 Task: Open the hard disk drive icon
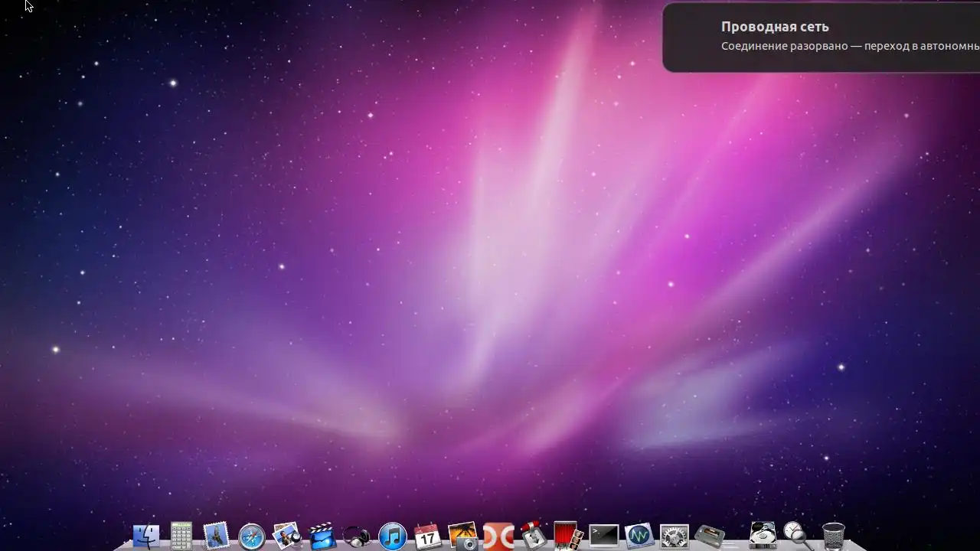coord(763,536)
